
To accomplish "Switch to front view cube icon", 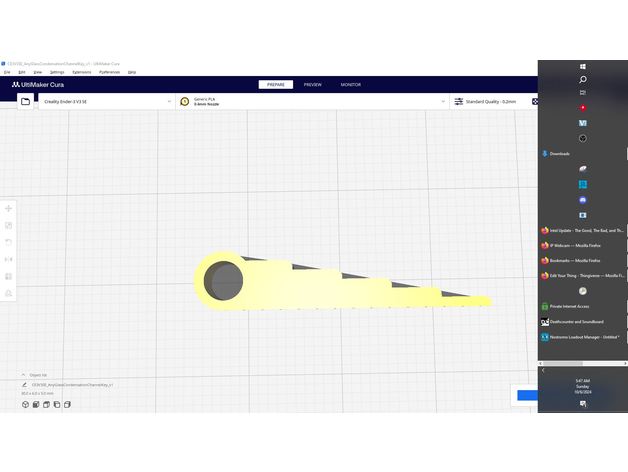I will 35,405.
